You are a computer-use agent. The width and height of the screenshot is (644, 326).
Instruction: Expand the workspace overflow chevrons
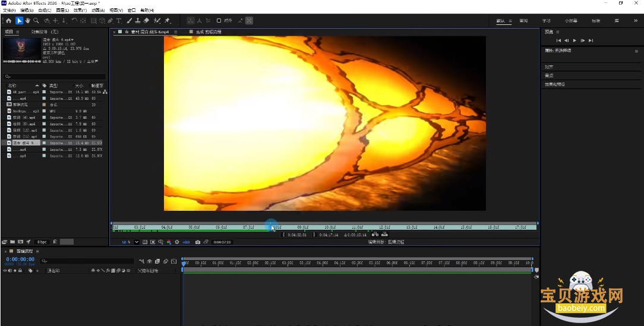(635, 21)
